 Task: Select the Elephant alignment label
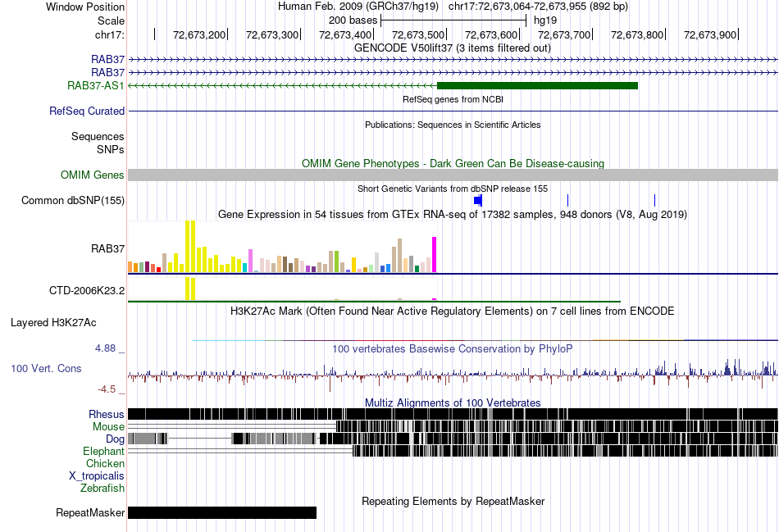pyautogui.click(x=104, y=451)
